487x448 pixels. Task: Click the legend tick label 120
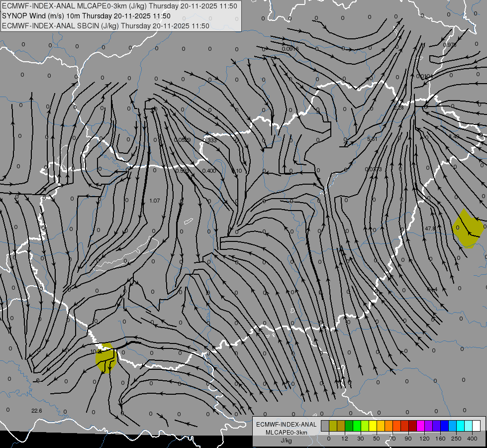tap(424, 439)
